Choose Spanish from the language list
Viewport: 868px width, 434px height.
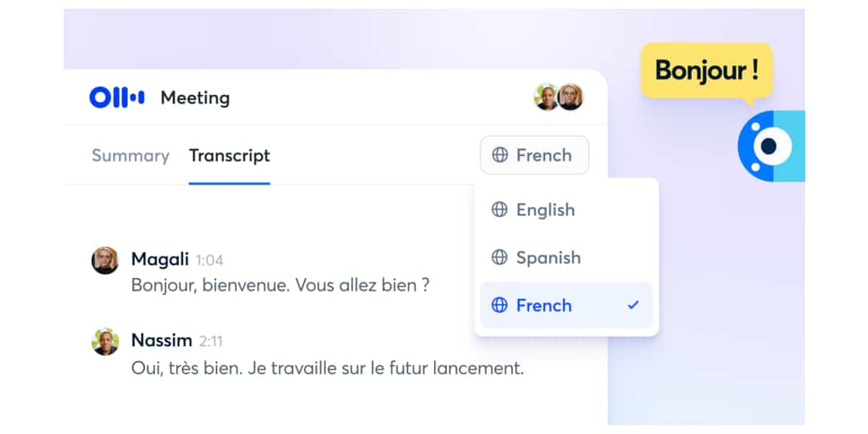coord(548,257)
